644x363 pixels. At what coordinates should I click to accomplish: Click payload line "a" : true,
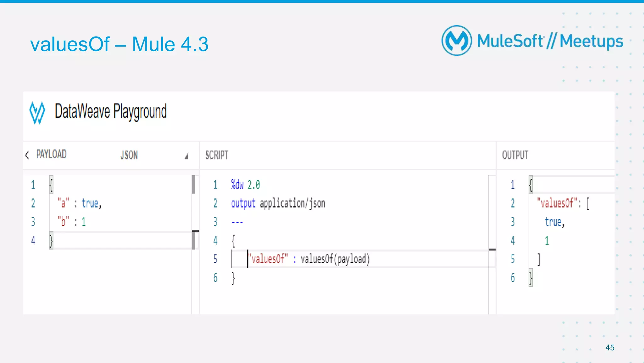coord(80,203)
